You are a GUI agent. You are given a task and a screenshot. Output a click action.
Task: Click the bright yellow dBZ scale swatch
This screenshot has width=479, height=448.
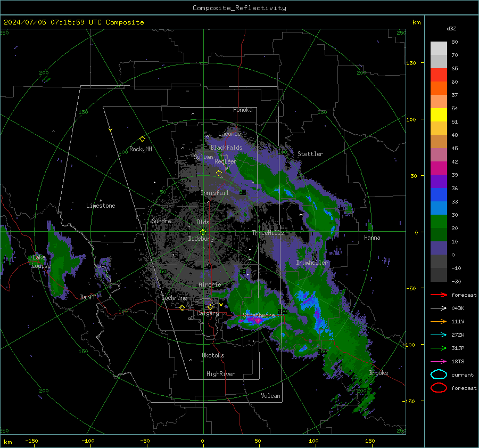coord(439,115)
